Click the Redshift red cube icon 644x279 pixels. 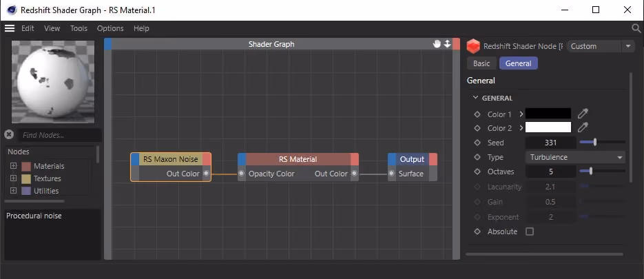pyautogui.click(x=474, y=46)
